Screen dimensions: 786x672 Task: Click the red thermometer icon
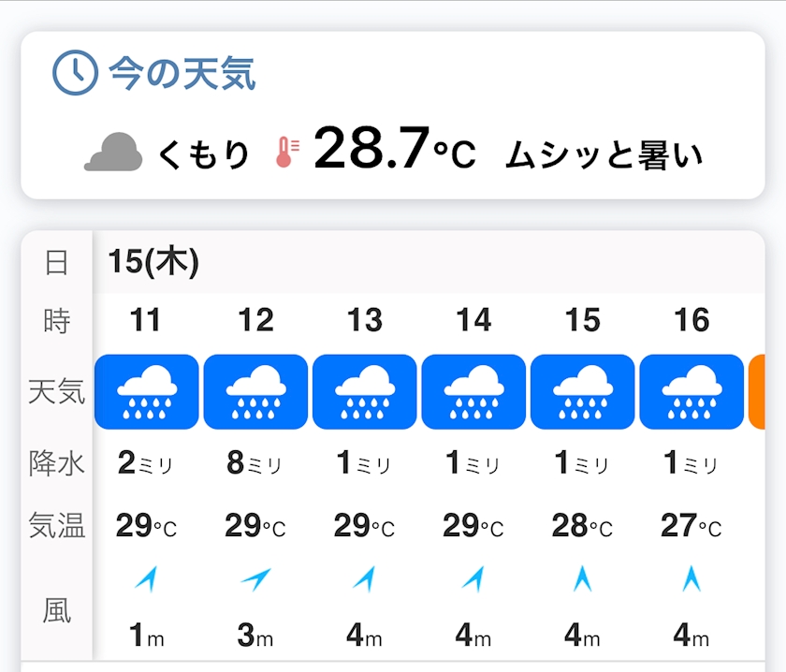286,153
